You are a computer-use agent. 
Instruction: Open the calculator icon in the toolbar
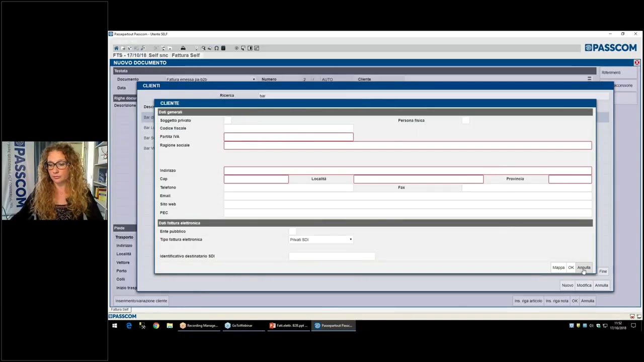pos(223,48)
